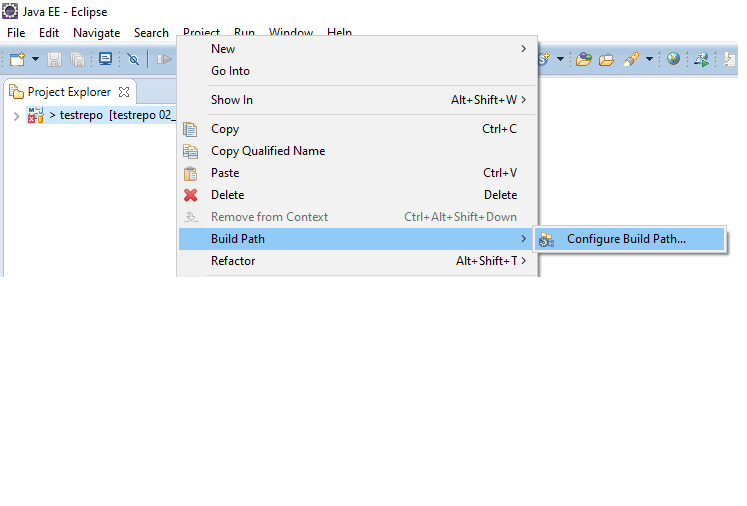The height and width of the screenshot is (506, 747).
Task: Click the Save All toolbar icon
Action: [77, 59]
